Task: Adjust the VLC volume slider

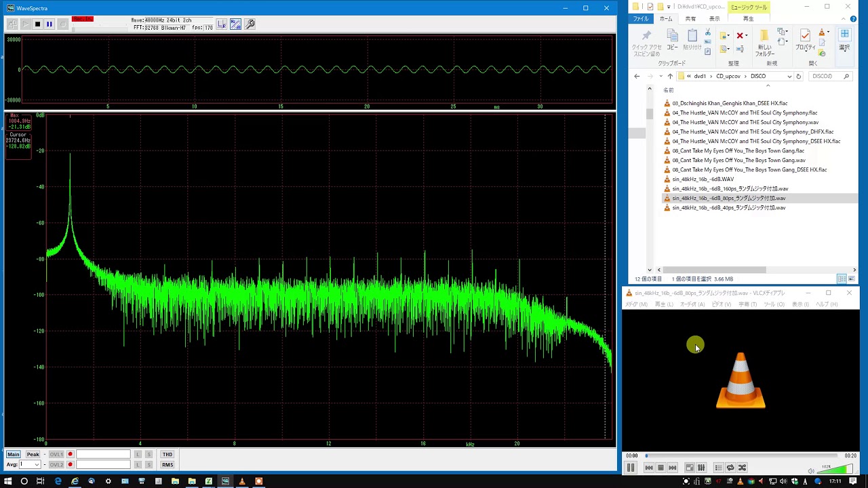Action: pos(835,470)
